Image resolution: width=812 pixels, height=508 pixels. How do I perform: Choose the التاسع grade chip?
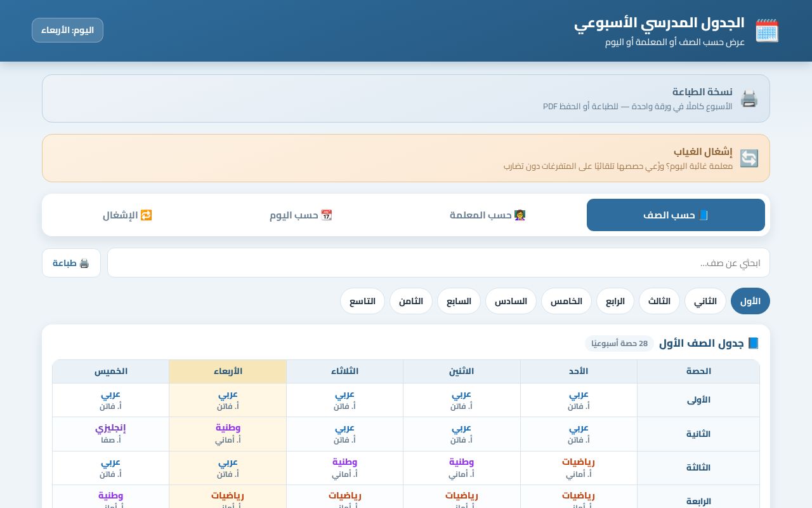tap(362, 301)
